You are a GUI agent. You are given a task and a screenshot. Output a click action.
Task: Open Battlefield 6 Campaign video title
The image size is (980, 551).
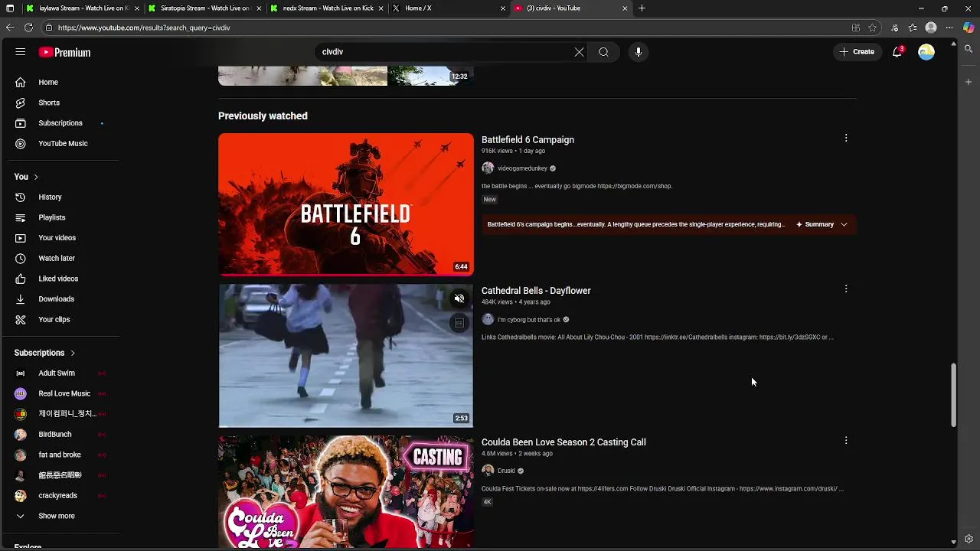point(528,140)
